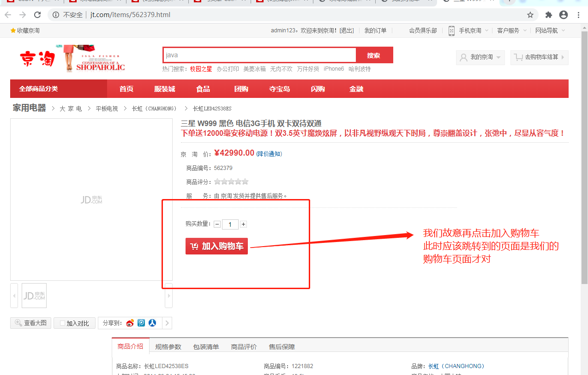The height and width of the screenshot is (375, 588).
Task: Increase purchase quantity with plus button
Action: point(243,224)
